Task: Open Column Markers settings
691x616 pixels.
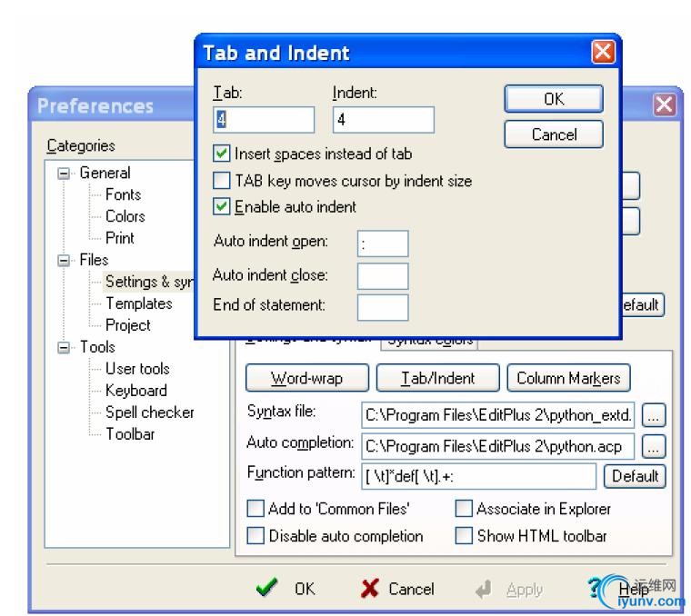Action: pyautogui.click(x=568, y=378)
